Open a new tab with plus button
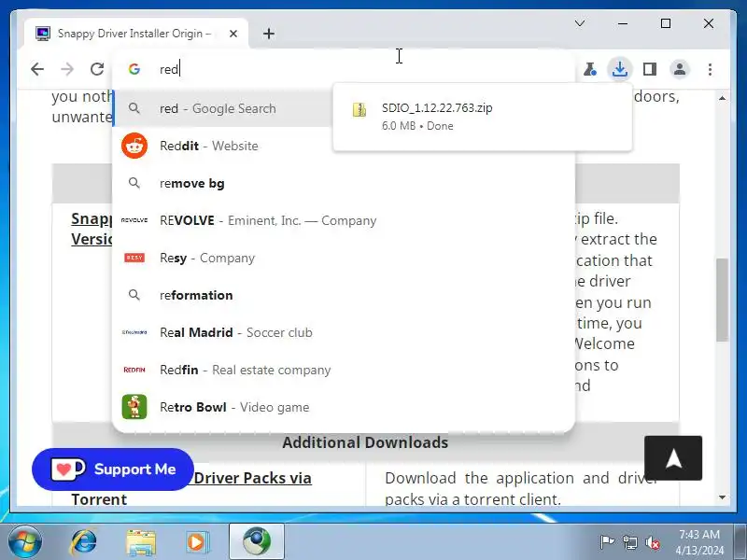Image resolution: width=747 pixels, height=560 pixels. tap(269, 34)
